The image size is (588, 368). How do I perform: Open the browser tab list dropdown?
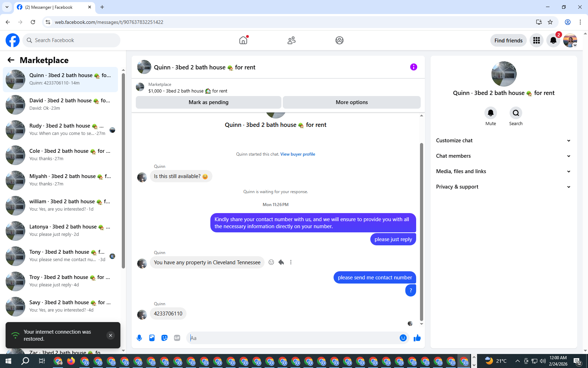pyautogui.click(x=7, y=7)
